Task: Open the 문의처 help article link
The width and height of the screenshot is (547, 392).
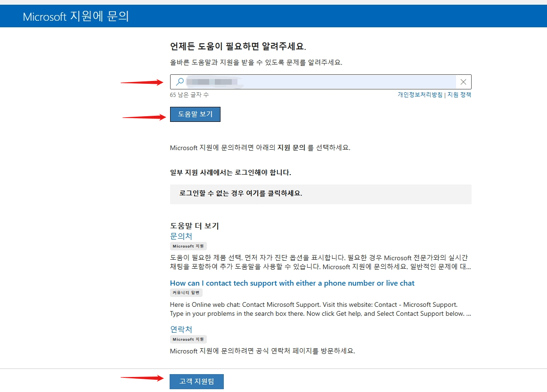Action: click(x=181, y=236)
